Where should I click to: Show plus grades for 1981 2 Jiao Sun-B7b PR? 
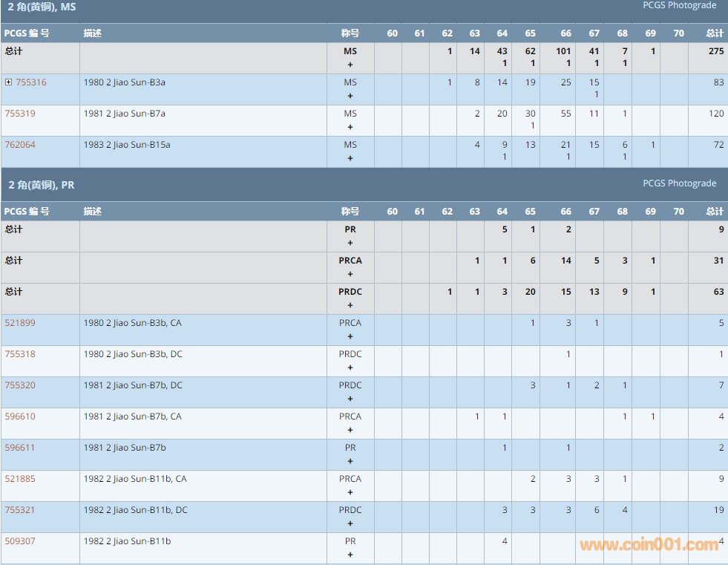[350, 461]
